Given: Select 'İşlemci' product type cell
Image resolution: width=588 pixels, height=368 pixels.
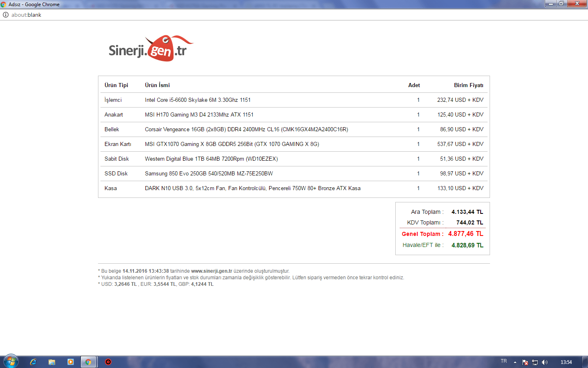Looking at the screenshot, I should (113, 100).
